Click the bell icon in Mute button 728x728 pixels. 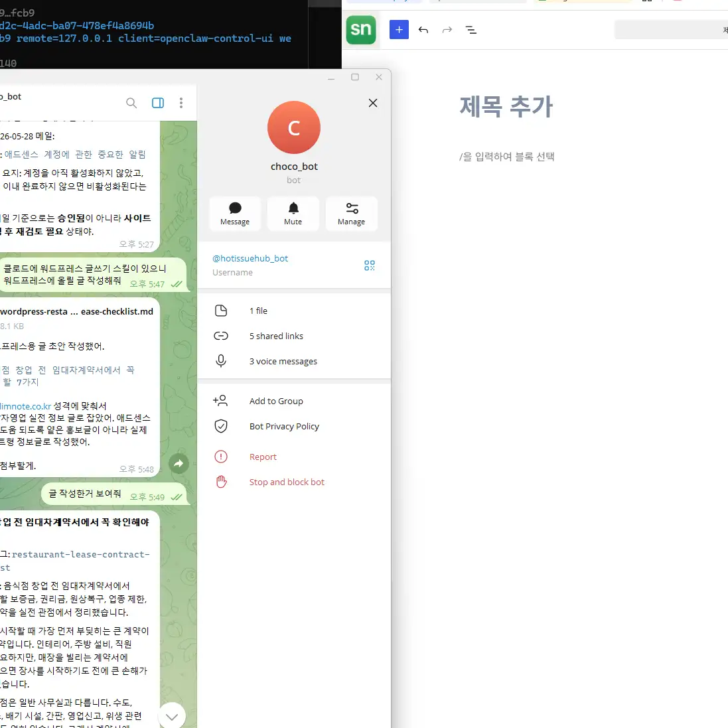(293, 208)
